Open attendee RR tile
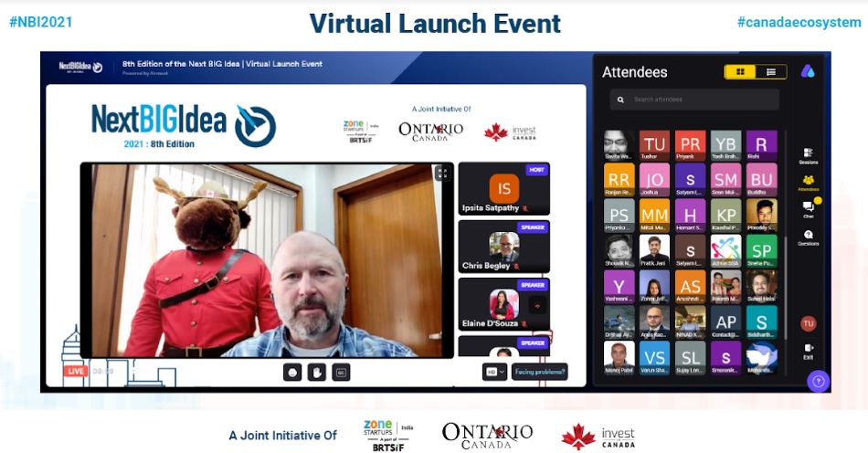The image size is (868, 453). [x=619, y=180]
